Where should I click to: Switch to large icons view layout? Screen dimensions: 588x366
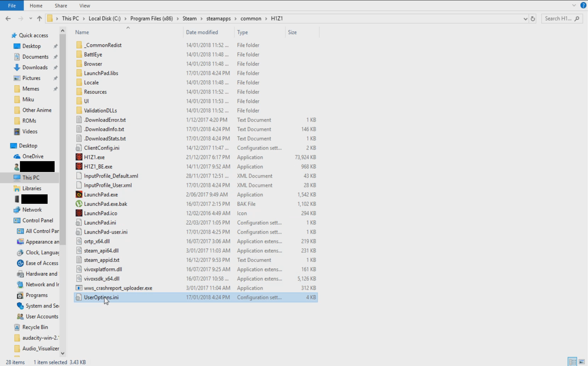point(582,362)
